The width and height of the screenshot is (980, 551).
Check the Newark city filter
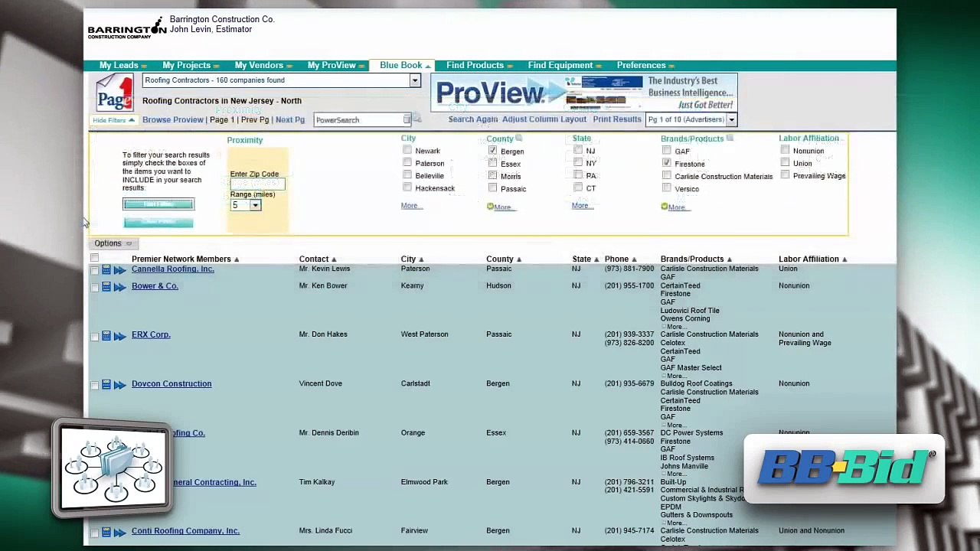[407, 151]
